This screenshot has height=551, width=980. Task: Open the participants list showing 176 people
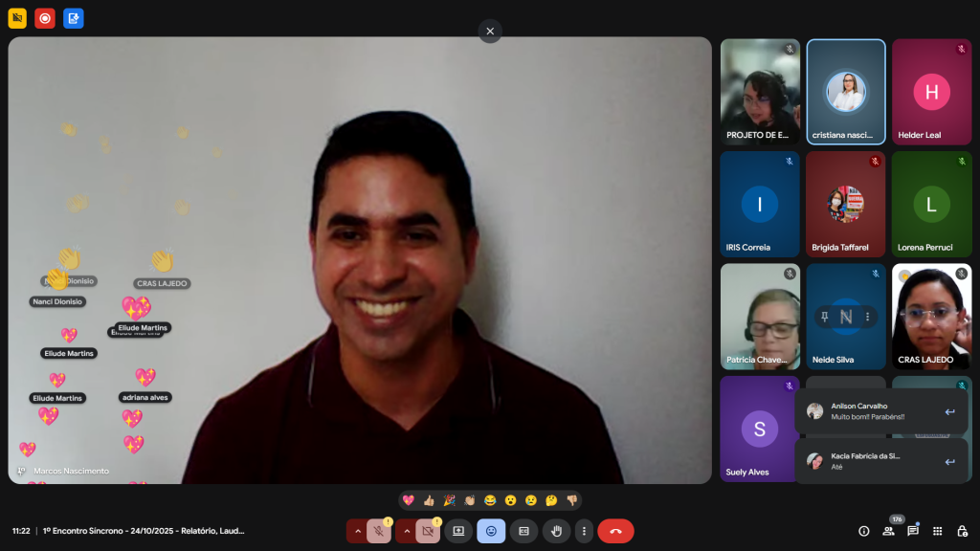[x=888, y=531]
